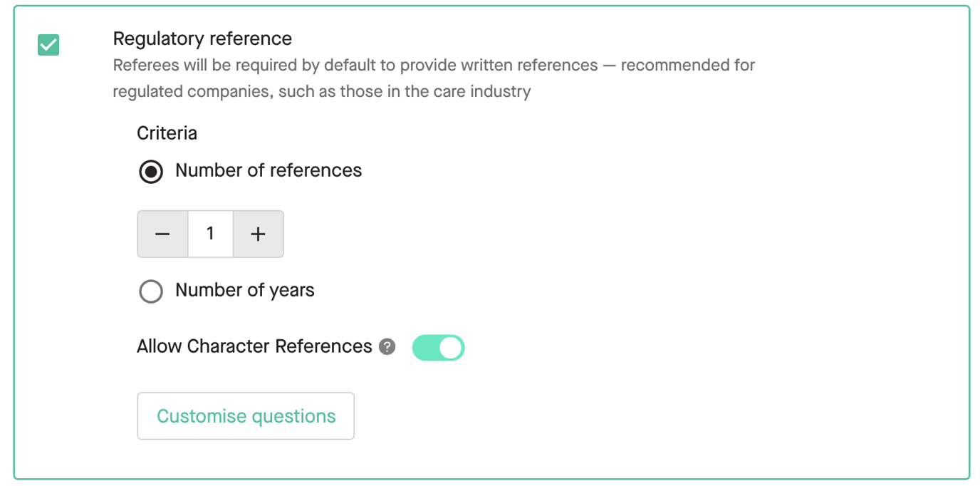Click the plus button to increase reference count

click(258, 234)
